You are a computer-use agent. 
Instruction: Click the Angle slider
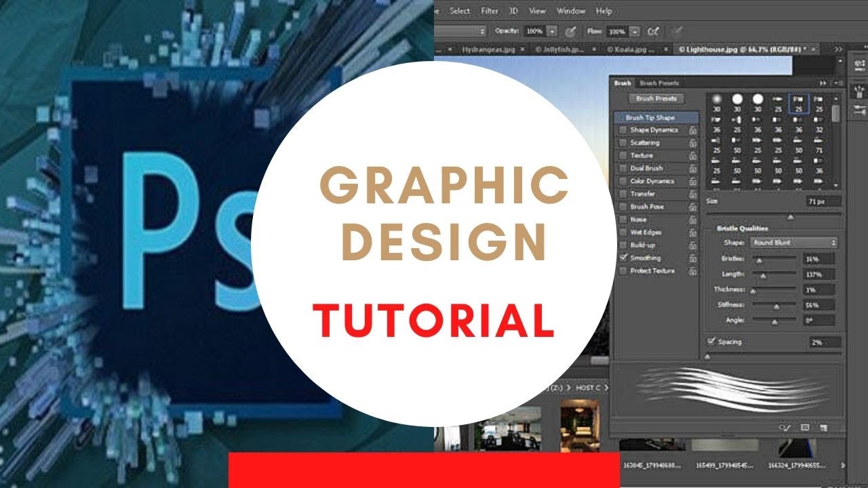coord(774,321)
